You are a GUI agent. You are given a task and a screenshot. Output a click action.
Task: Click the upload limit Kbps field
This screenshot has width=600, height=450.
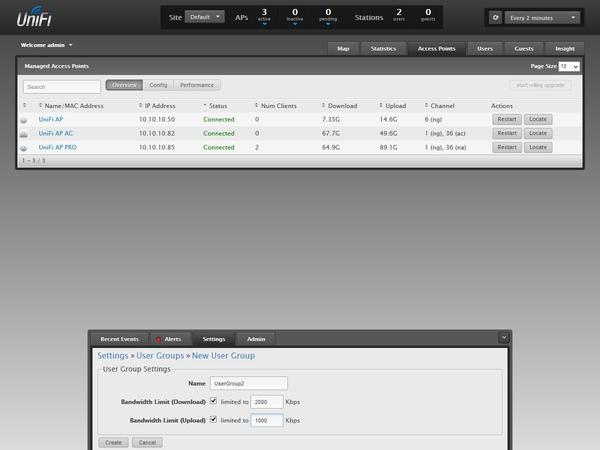267,420
